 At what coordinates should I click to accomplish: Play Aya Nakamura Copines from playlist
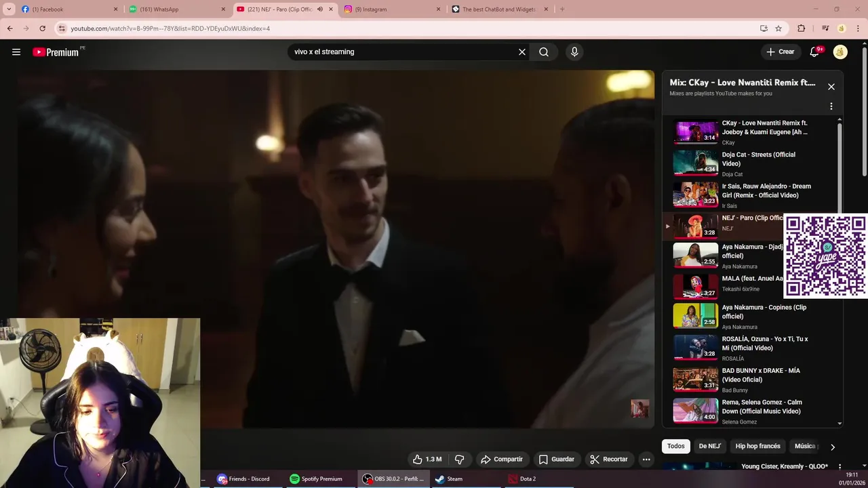[x=752, y=316]
